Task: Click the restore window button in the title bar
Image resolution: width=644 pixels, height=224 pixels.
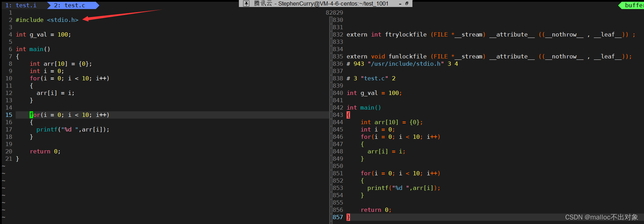Action: (407, 3)
